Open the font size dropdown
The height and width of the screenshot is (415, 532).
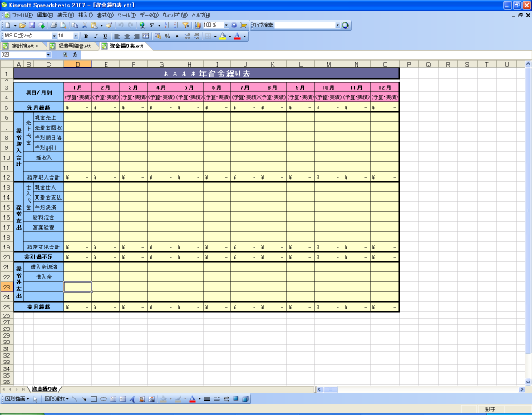click(x=76, y=36)
